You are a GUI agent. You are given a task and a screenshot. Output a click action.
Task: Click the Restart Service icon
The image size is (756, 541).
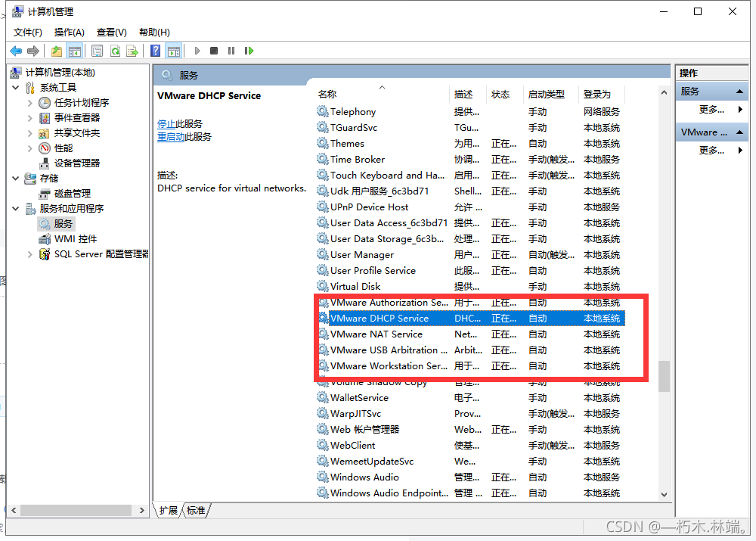click(249, 51)
